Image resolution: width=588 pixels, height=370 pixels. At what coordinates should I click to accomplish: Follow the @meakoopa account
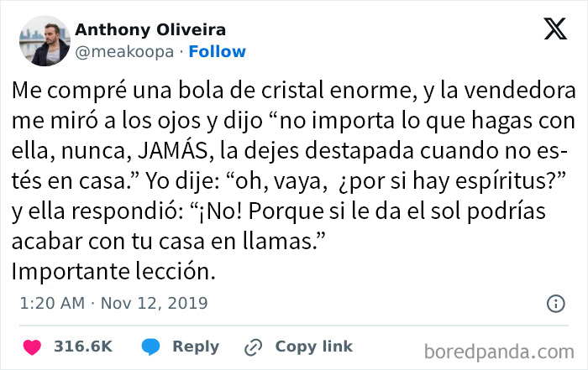tap(217, 51)
